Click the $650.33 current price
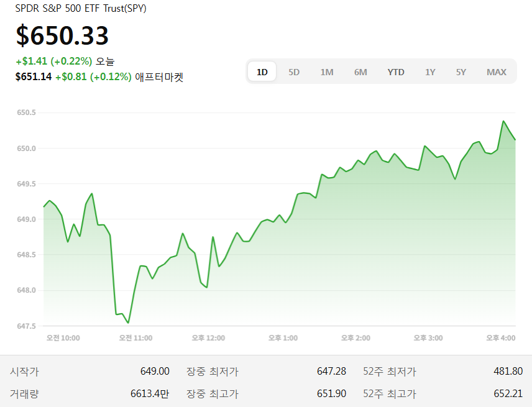532x407 pixels. tap(62, 35)
